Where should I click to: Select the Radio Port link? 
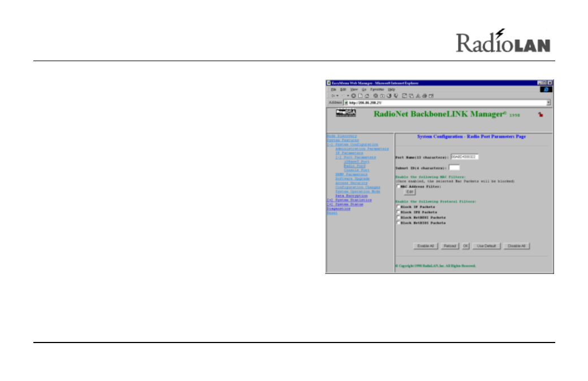click(354, 166)
